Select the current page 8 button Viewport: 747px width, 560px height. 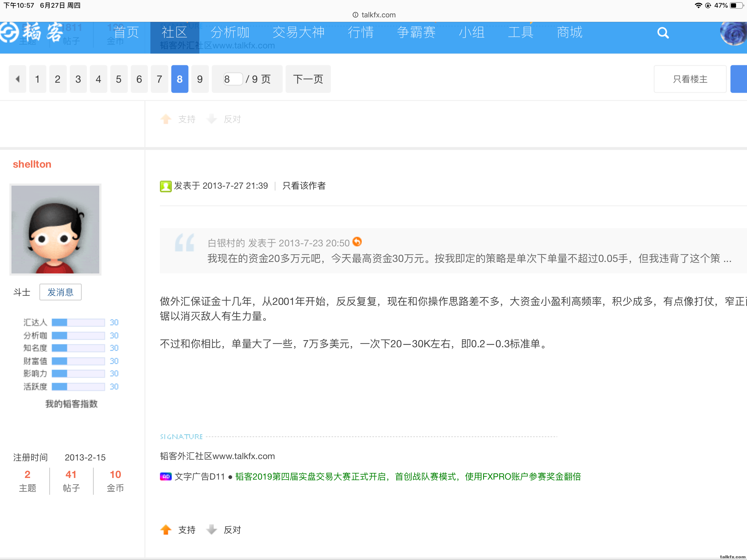coord(180,79)
